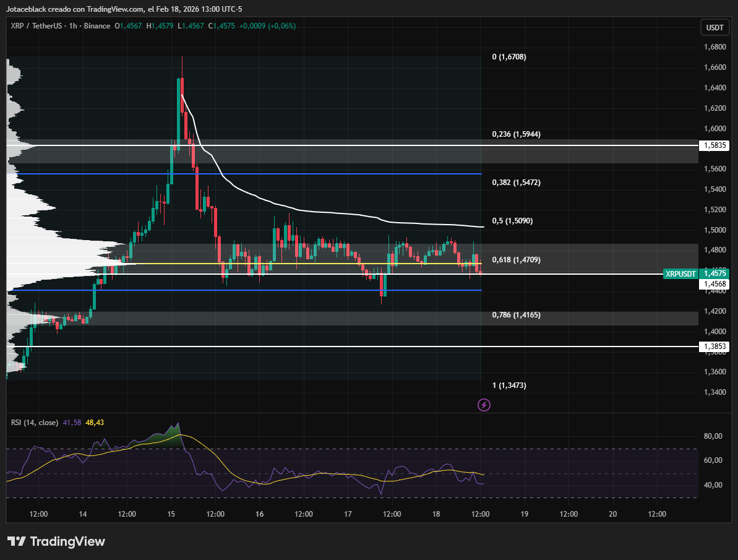Screen dimensions: 738x560
Task: Click the TradingView logo
Action: coord(56,541)
